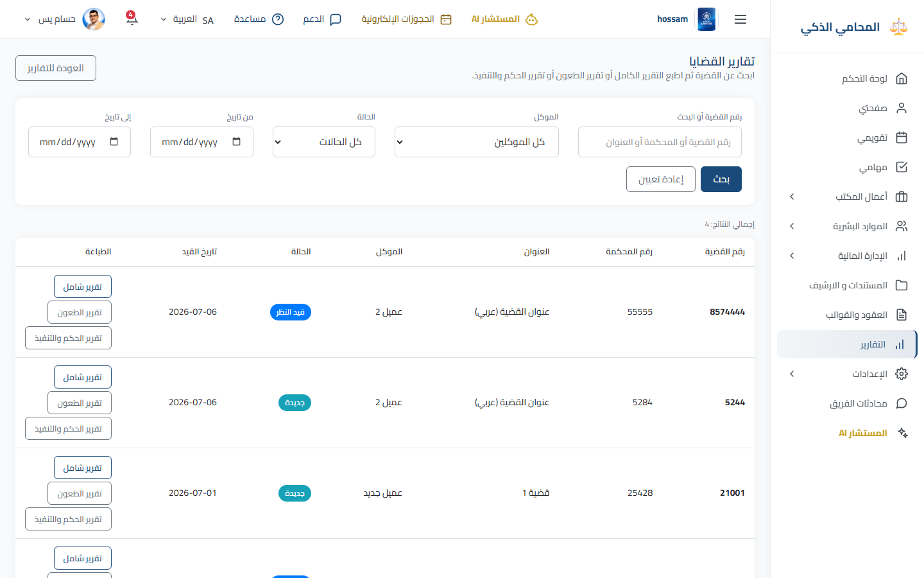Click تقرير الحكم والتنفيذ for case 5244
The height and width of the screenshot is (578, 924).
point(68,428)
